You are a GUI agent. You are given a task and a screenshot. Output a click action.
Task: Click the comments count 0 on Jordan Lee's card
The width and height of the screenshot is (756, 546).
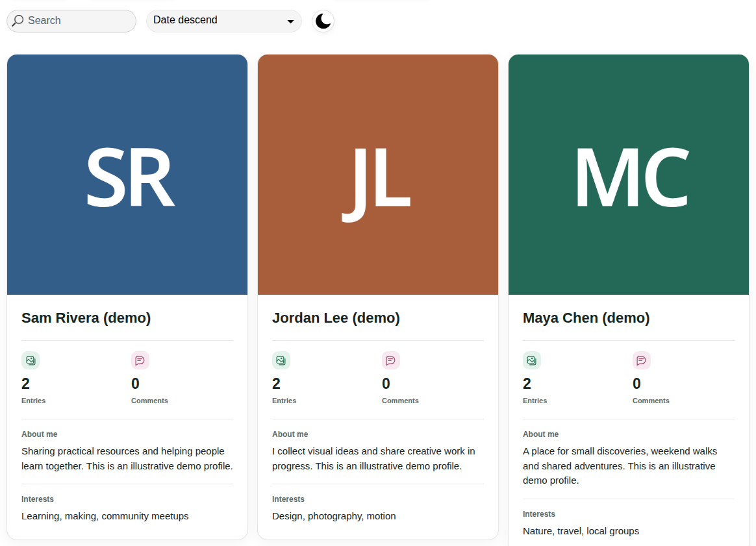[x=386, y=384]
